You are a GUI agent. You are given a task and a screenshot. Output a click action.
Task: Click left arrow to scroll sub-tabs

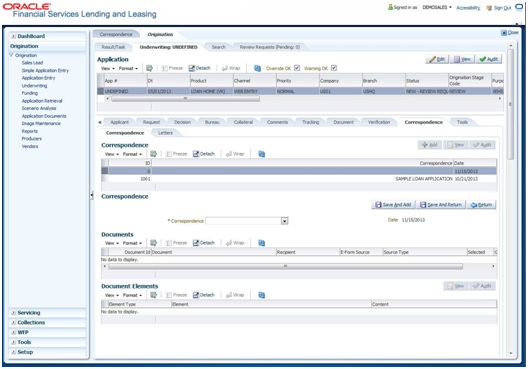[x=100, y=122]
